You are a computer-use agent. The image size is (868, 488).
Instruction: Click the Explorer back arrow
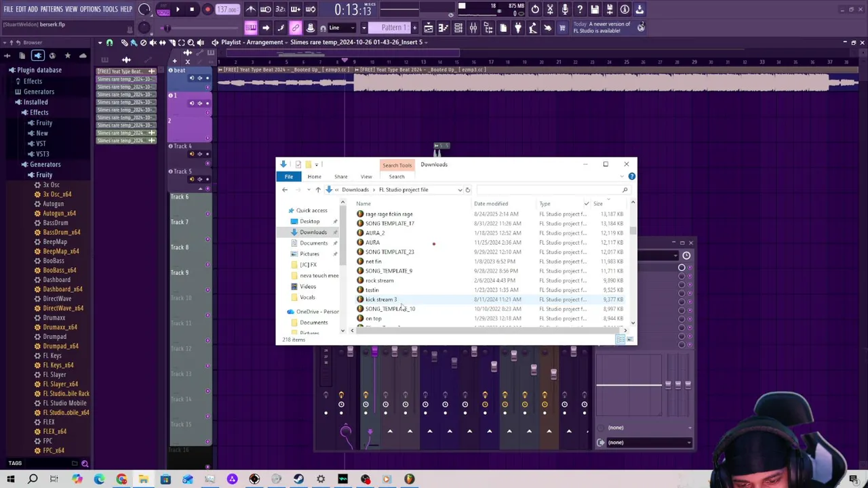point(285,190)
